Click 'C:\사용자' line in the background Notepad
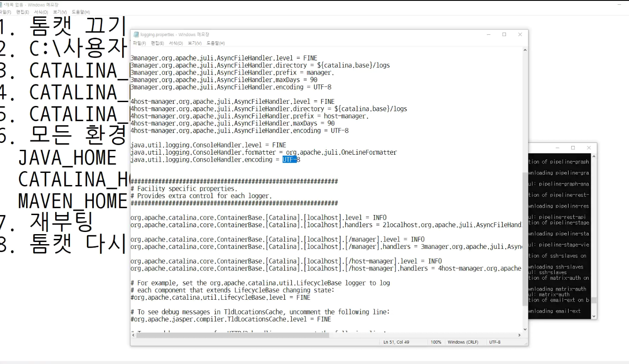Viewport: 629px width, 364px height. tap(63, 49)
